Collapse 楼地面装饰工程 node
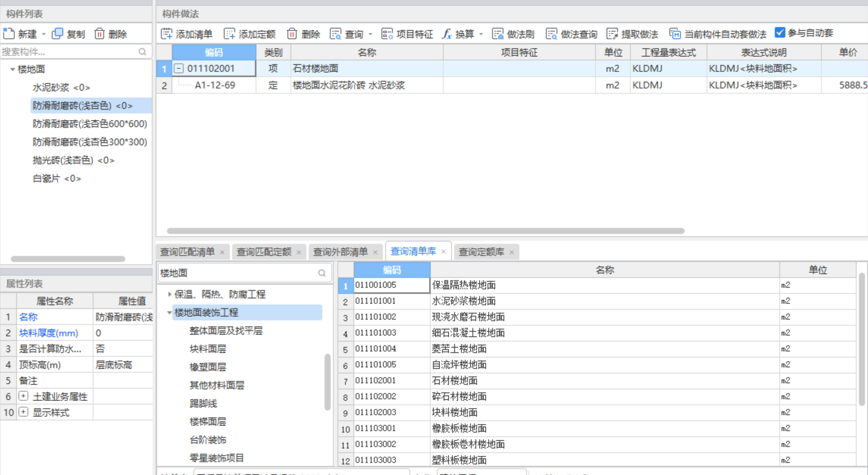Image resolution: width=868 pixels, height=475 pixels. click(169, 312)
